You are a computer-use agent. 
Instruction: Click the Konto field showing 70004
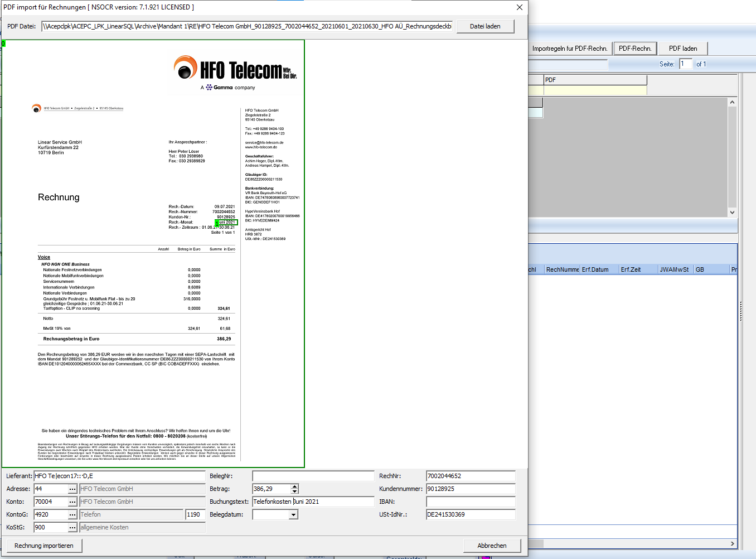tap(51, 502)
